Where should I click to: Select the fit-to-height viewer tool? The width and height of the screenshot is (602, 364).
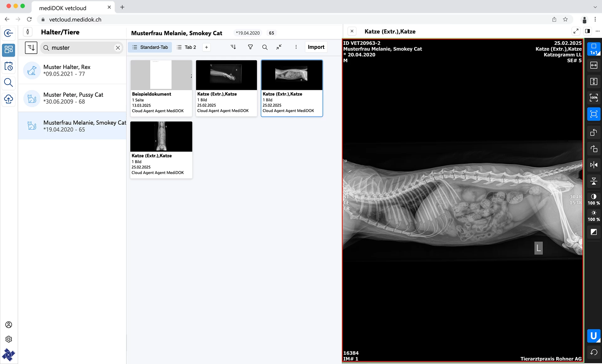[x=594, y=81]
